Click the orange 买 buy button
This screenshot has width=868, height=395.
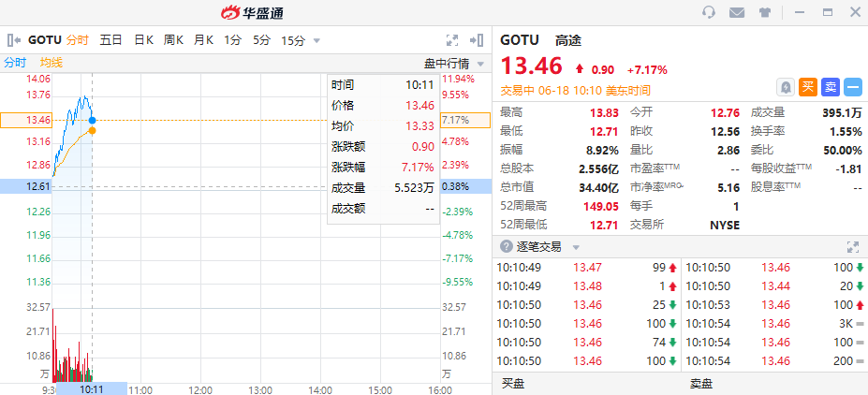click(808, 87)
